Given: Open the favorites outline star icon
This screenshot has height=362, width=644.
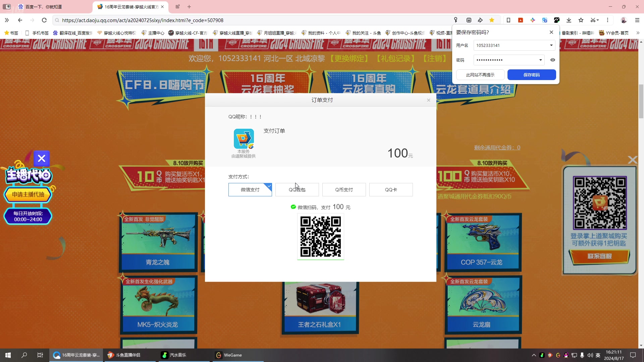Looking at the screenshot, I should click(581, 20).
